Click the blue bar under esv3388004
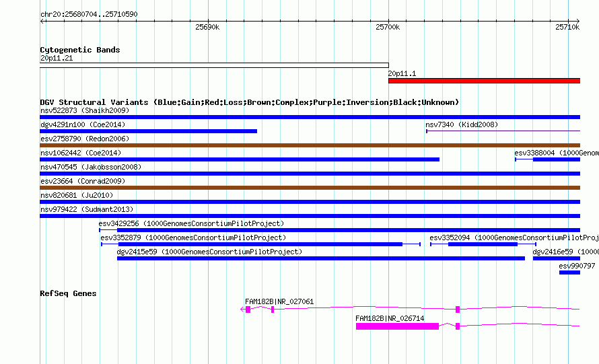 click(x=556, y=159)
